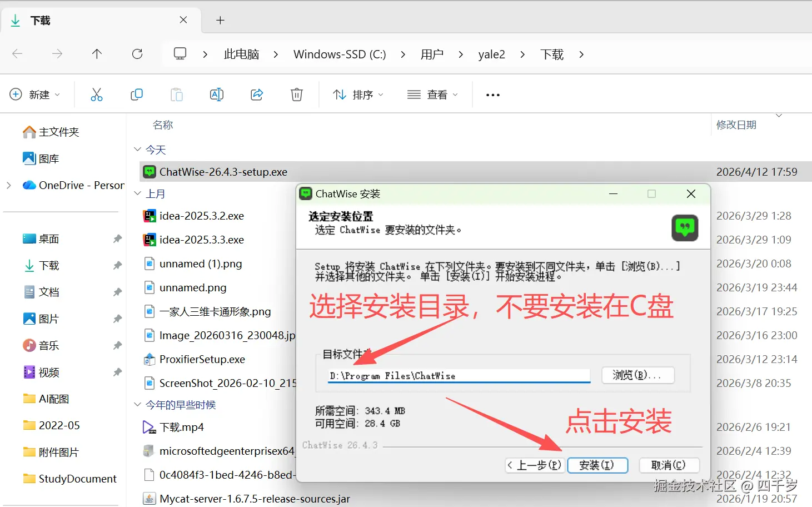812x507 pixels.
Task: Sort by the 修改日期 column header
Action: click(736, 125)
